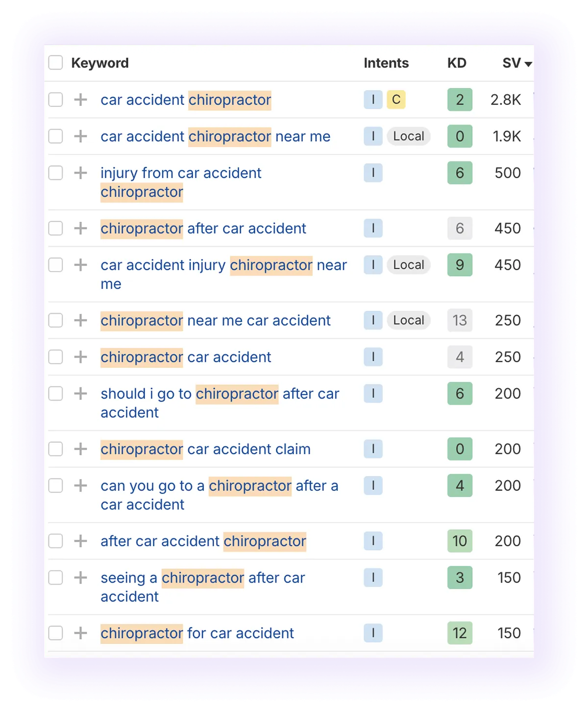Click the plus icon beside 'chiropractor for car accident'
This screenshot has height=712, width=588.
click(x=80, y=633)
